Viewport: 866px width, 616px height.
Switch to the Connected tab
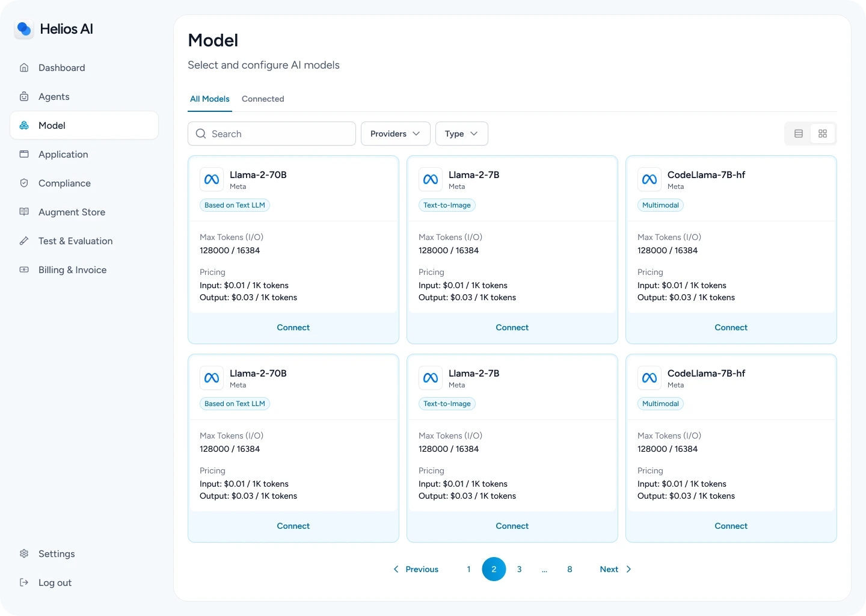(x=263, y=99)
